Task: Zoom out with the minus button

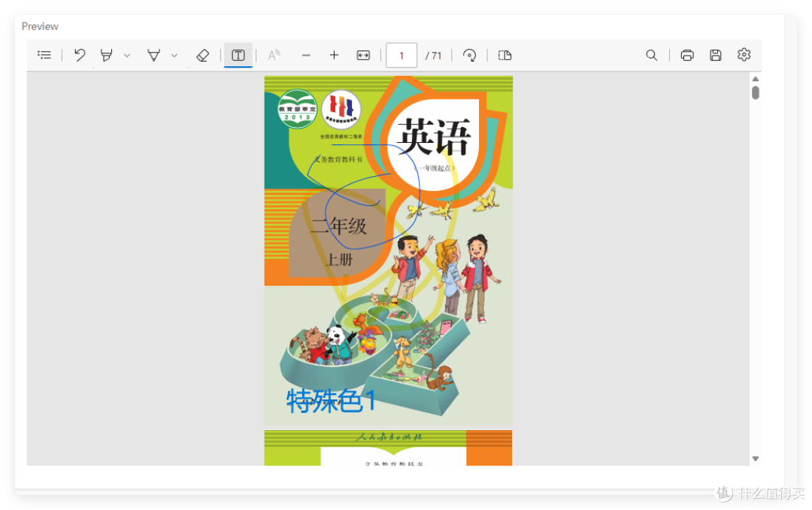Action: coord(306,55)
